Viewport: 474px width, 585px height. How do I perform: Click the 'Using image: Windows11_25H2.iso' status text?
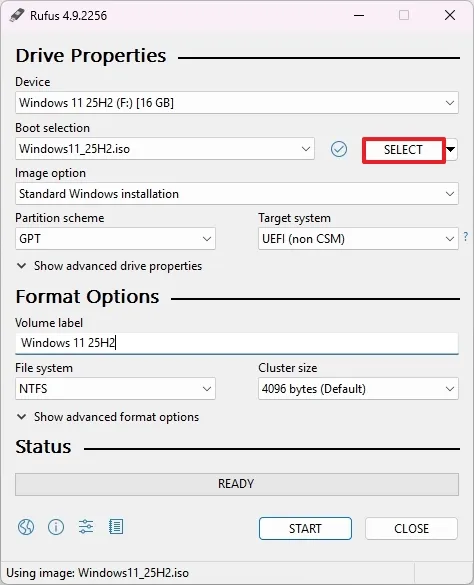tap(97, 573)
